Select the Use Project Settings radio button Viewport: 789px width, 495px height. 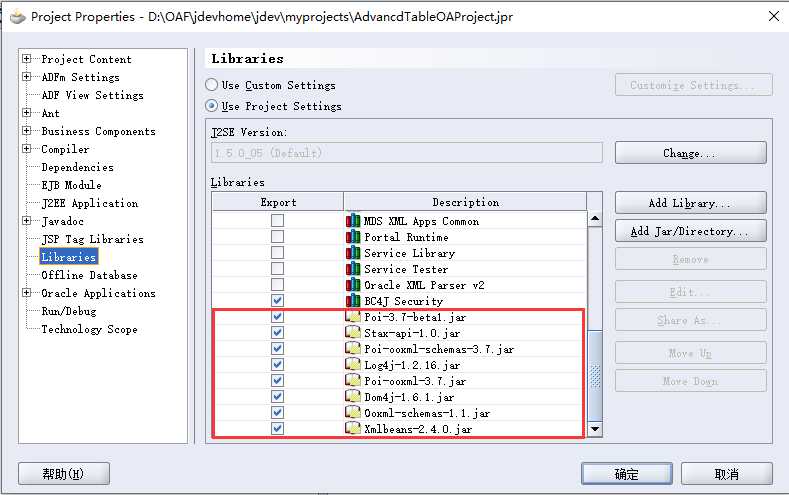click(211, 106)
